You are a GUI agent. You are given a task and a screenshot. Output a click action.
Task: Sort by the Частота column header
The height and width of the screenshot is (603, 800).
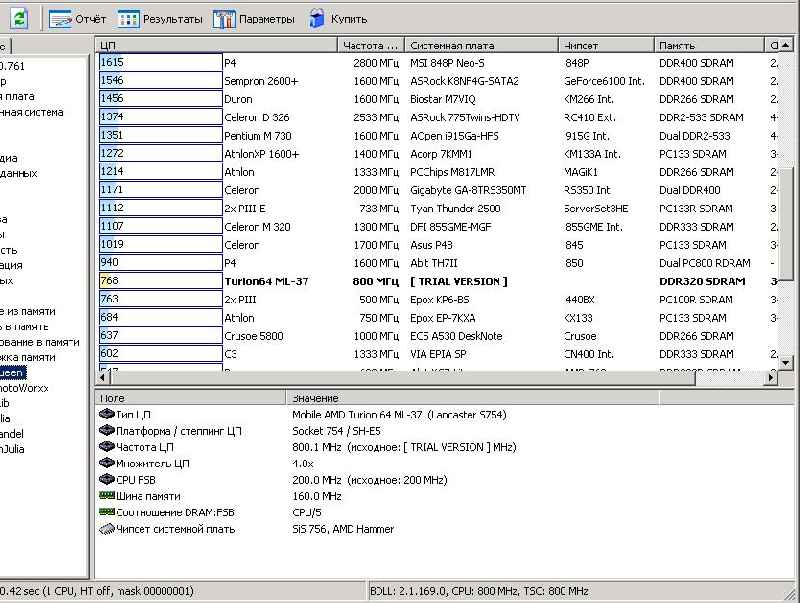[x=371, y=45]
